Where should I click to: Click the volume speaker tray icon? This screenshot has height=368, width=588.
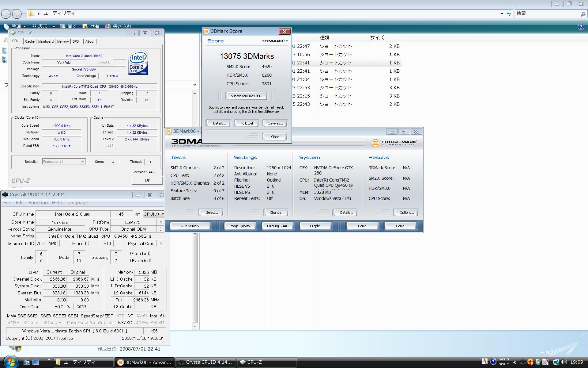coord(564,362)
